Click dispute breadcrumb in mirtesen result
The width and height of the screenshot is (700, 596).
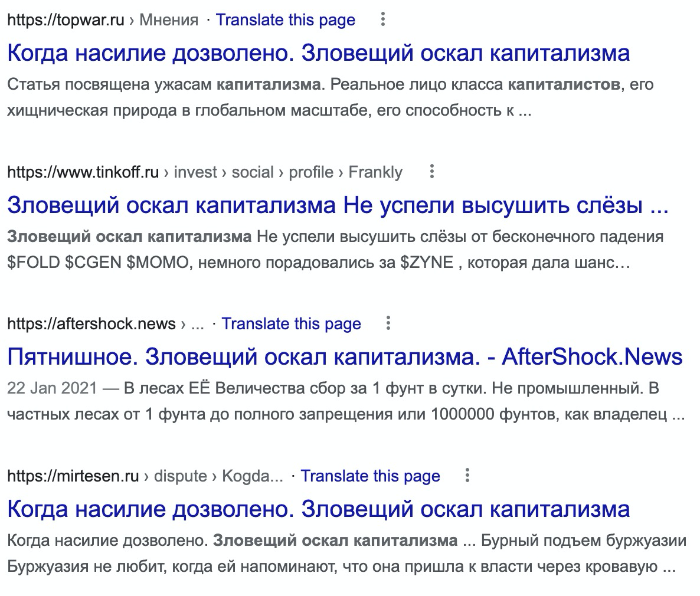[181, 476]
